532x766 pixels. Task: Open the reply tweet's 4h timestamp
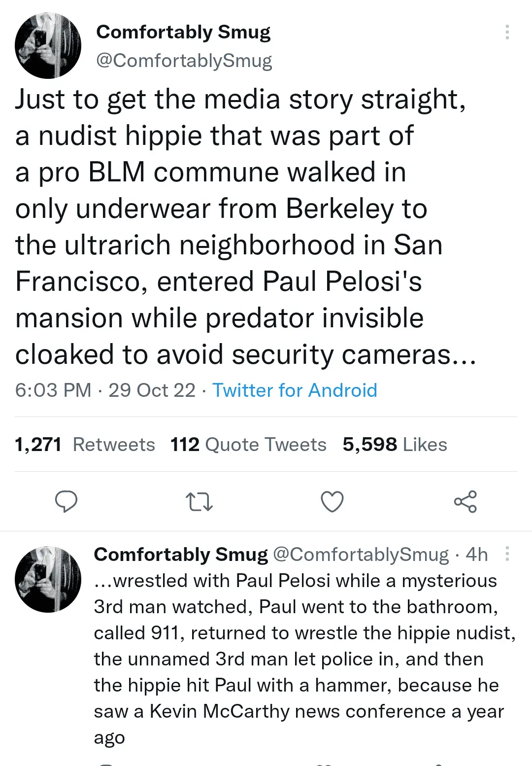[477, 555]
